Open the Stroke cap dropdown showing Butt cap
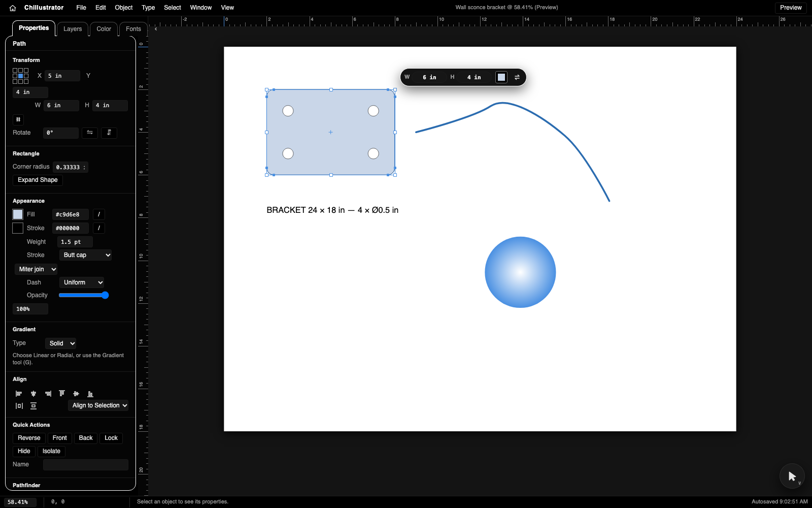This screenshot has width=812, height=508. (85, 255)
